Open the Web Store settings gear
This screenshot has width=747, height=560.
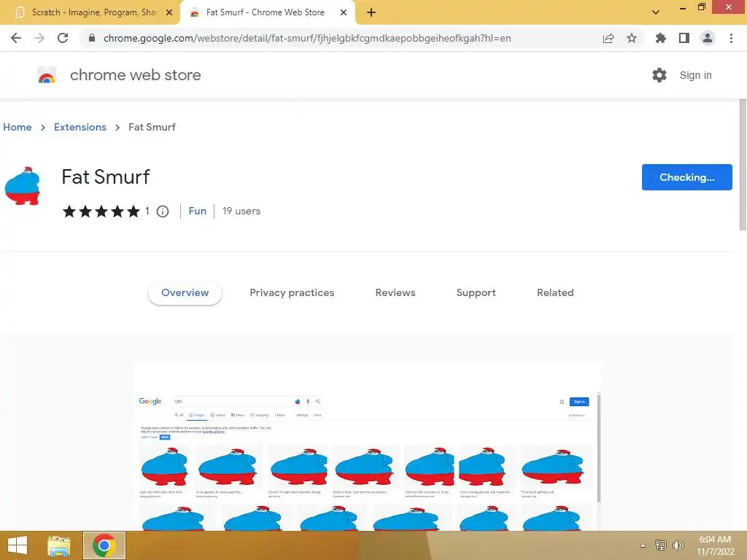click(x=659, y=75)
